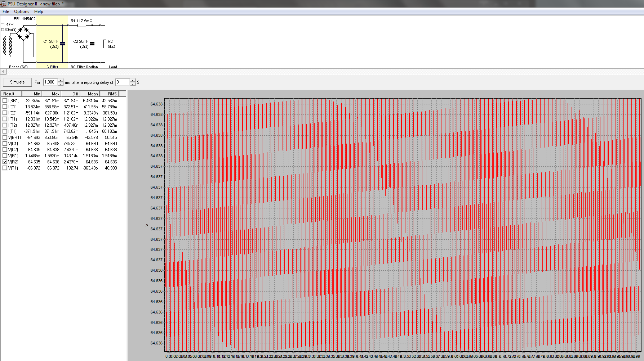Viewport: 644px width, 361px height.
Task: Enable the I(BR1) result checkbox
Action: click(x=5, y=101)
